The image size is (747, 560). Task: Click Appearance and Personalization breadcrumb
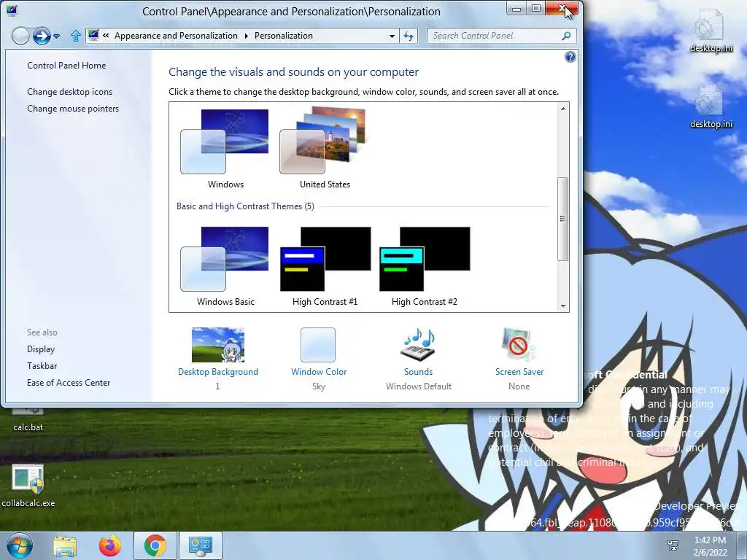pyautogui.click(x=176, y=36)
